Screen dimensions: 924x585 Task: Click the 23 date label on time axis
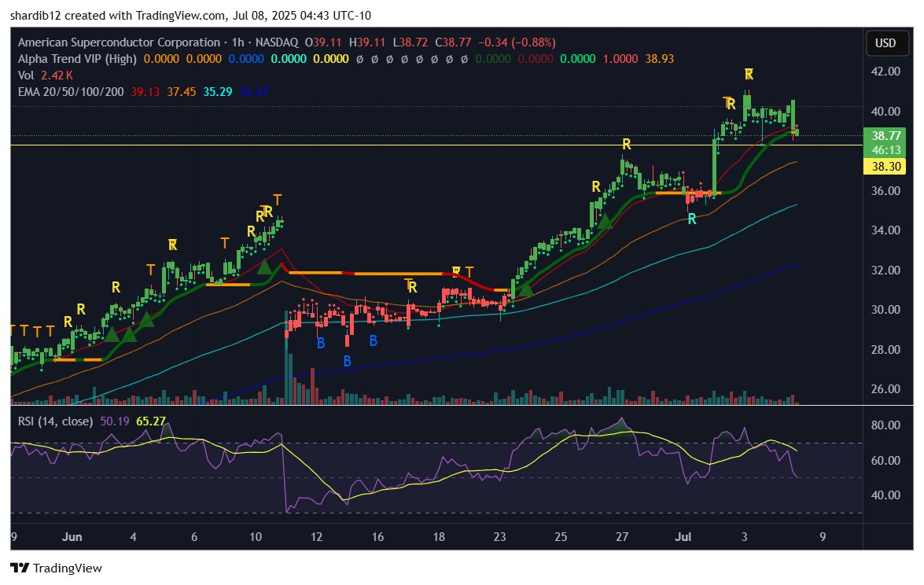pyautogui.click(x=499, y=537)
